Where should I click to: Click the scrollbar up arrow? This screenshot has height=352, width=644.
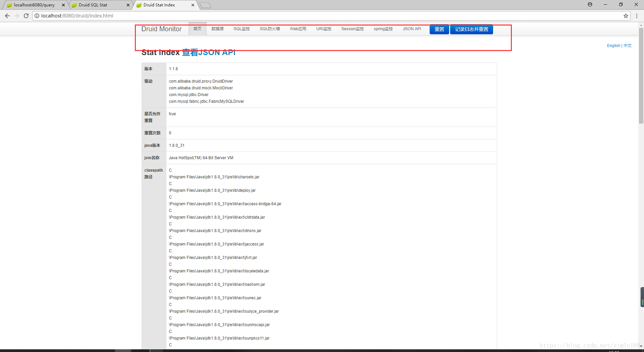tap(641, 25)
